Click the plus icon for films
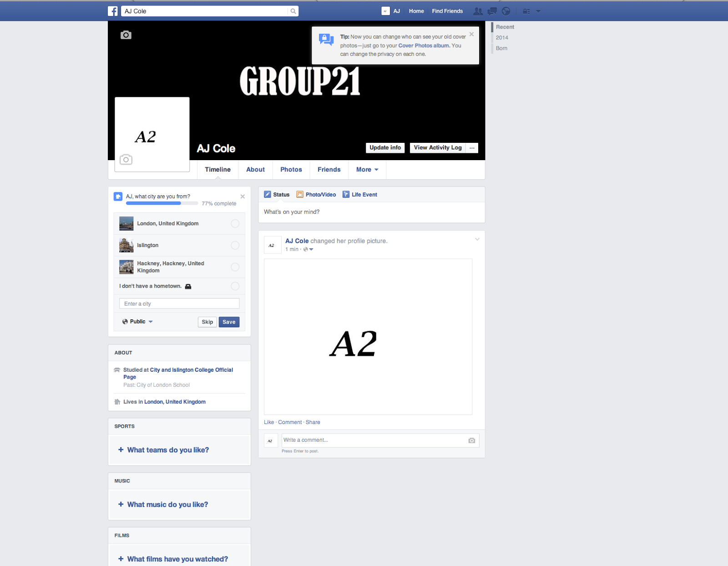 [x=121, y=559]
